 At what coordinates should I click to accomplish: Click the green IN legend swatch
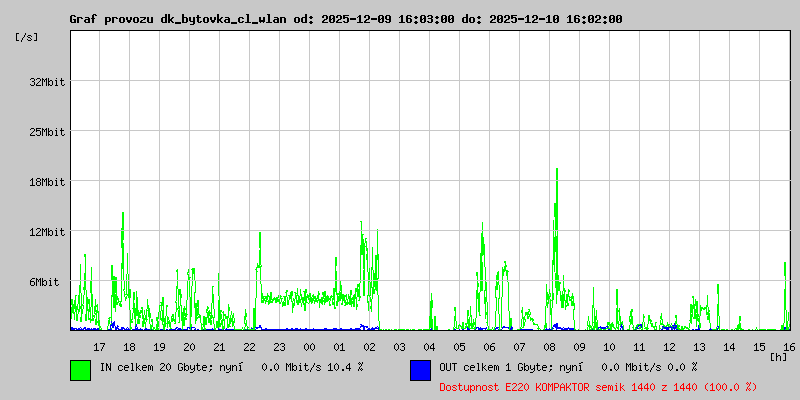tap(81, 370)
